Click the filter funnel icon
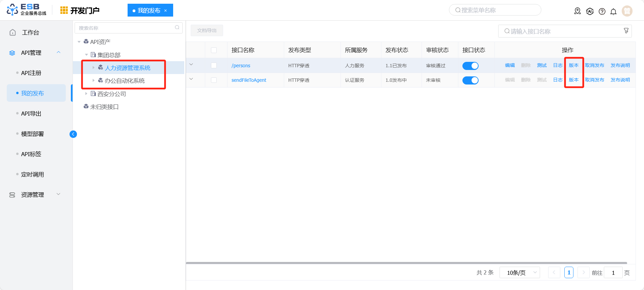 coord(626,31)
